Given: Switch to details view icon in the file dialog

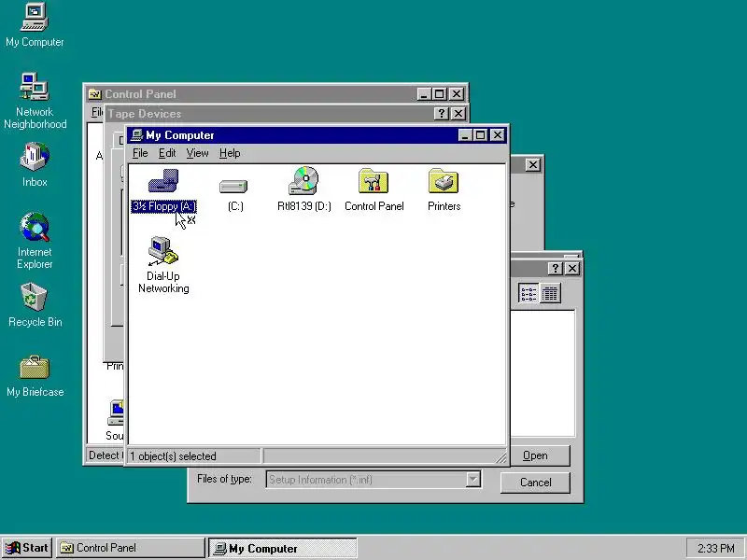Looking at the screenshot, I should pos(550,293).
